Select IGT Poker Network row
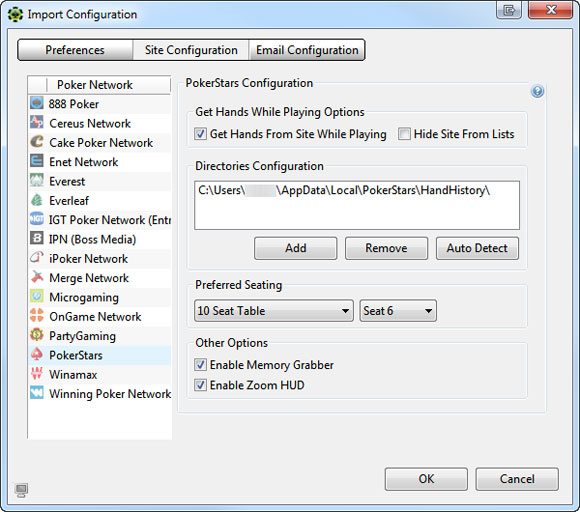 click(x=100, y=220)
